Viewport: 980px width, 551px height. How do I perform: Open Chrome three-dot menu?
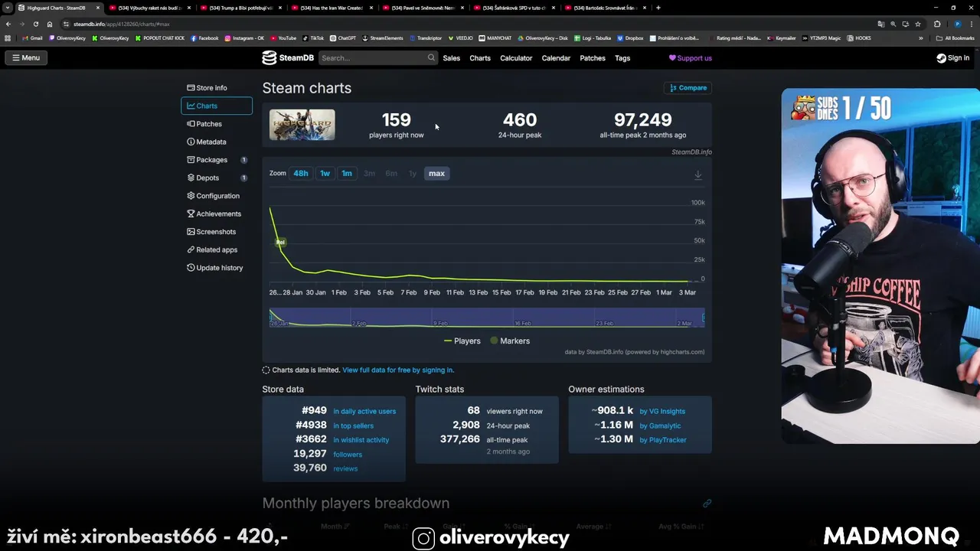[971, 24]
